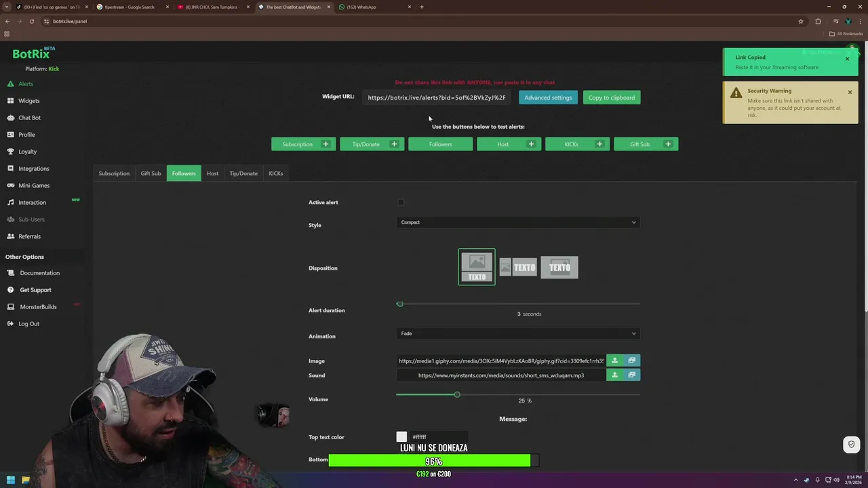Switch to the KICKs settings tab

pos(275,174)
